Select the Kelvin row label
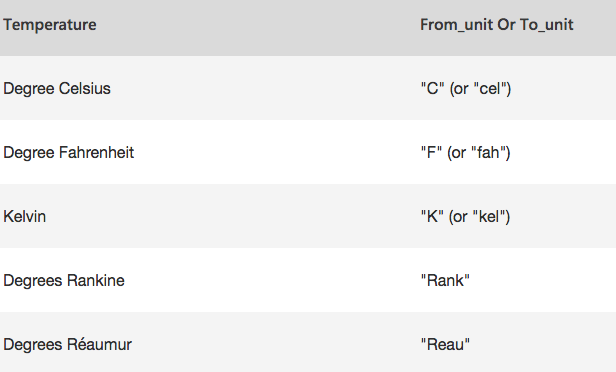Screen dimensions: 616x372 tap(24, 216)
